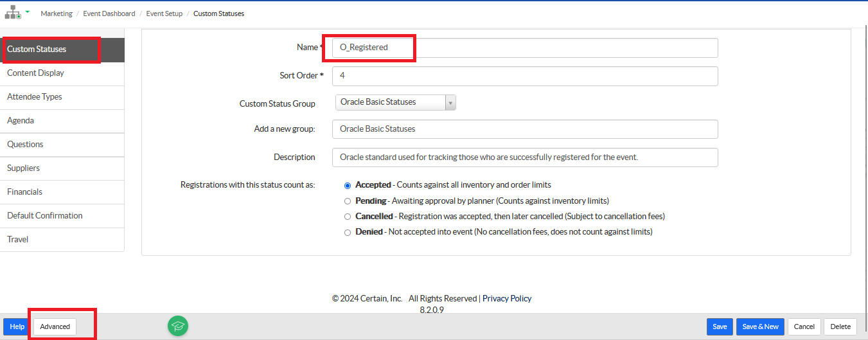Open the Advanced options button

[55, 327]
